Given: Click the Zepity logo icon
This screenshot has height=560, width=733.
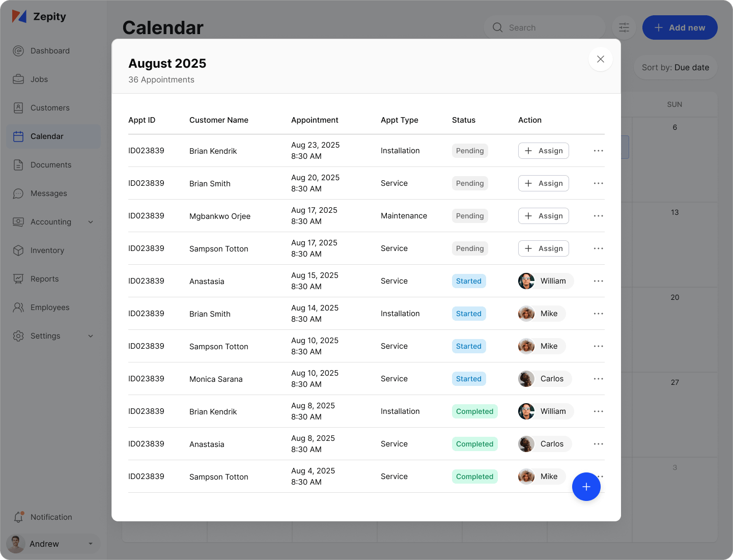Looking at the screenshot, I should tap(19, 17).
